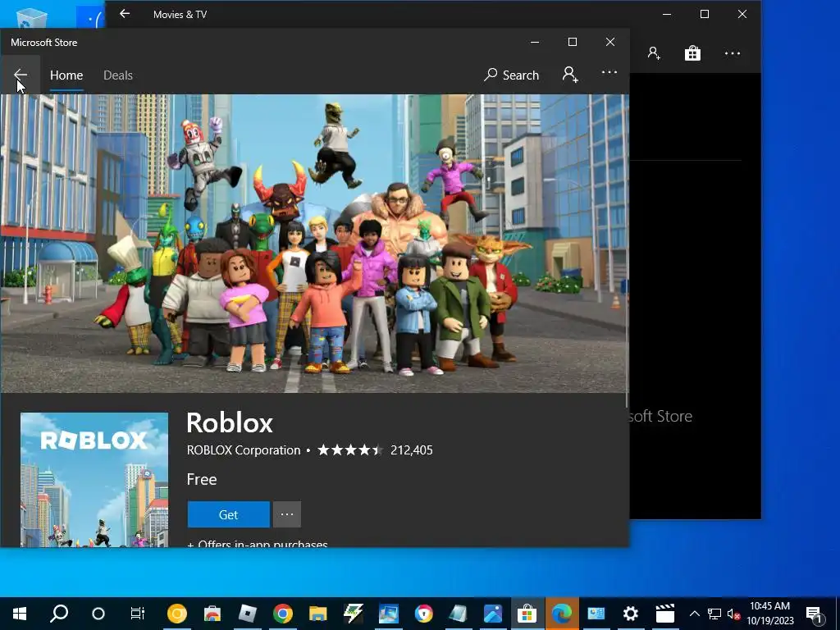Open File Explorer from the taskbar
The height and width of the screenshot is (630, 840).
point(317,614)
